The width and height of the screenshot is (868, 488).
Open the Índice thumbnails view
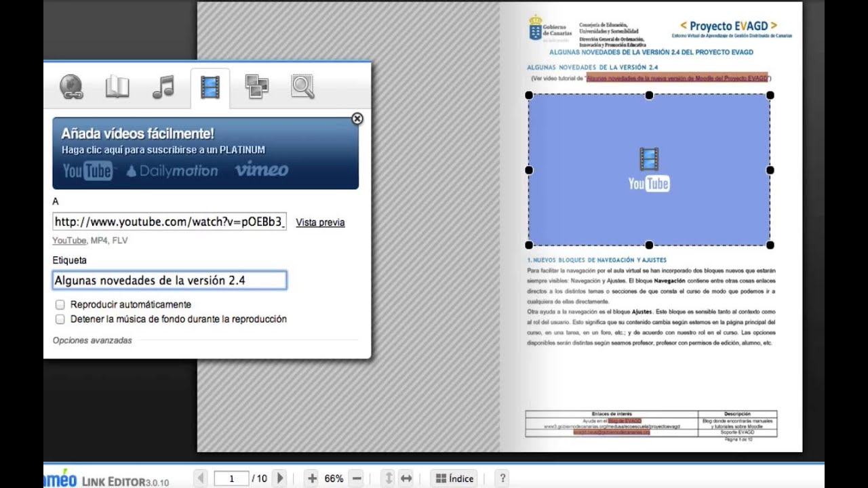coord(454,479)
